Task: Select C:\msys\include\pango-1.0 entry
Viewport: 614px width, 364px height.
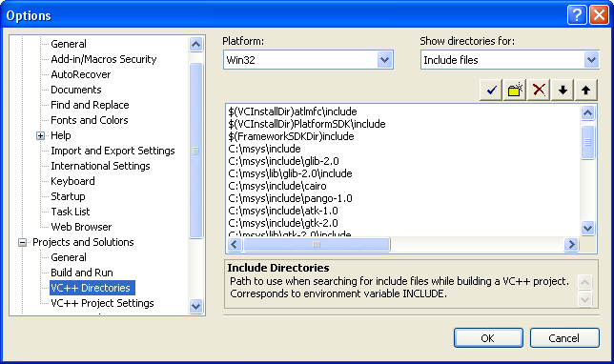Action: point(290,198)
